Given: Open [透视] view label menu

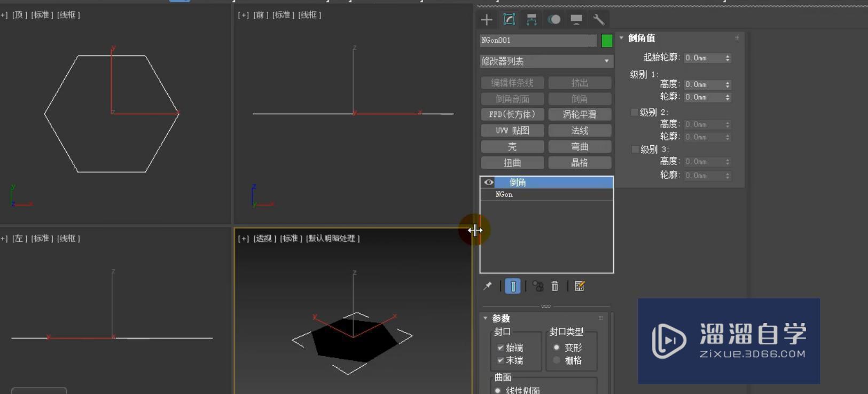Looking at the screenshot, I should tap(264, 238).
